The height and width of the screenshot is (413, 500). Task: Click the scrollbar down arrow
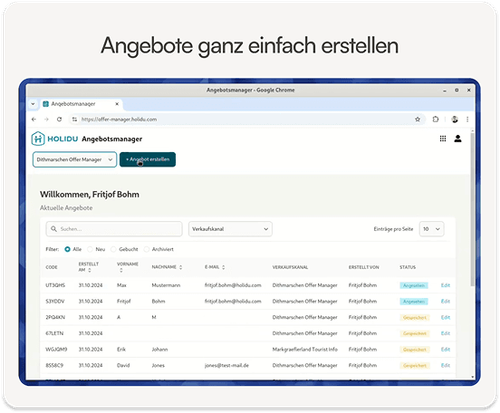(x=472, y=377)
